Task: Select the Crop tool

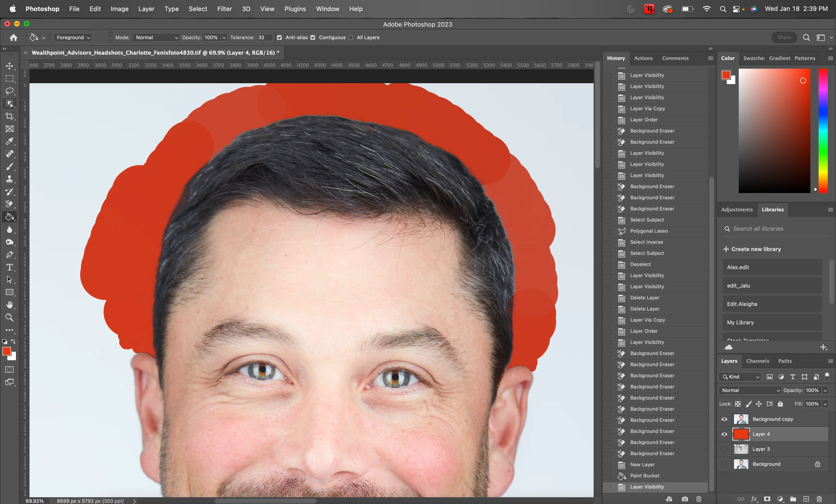Action: (x=9, y=116)
